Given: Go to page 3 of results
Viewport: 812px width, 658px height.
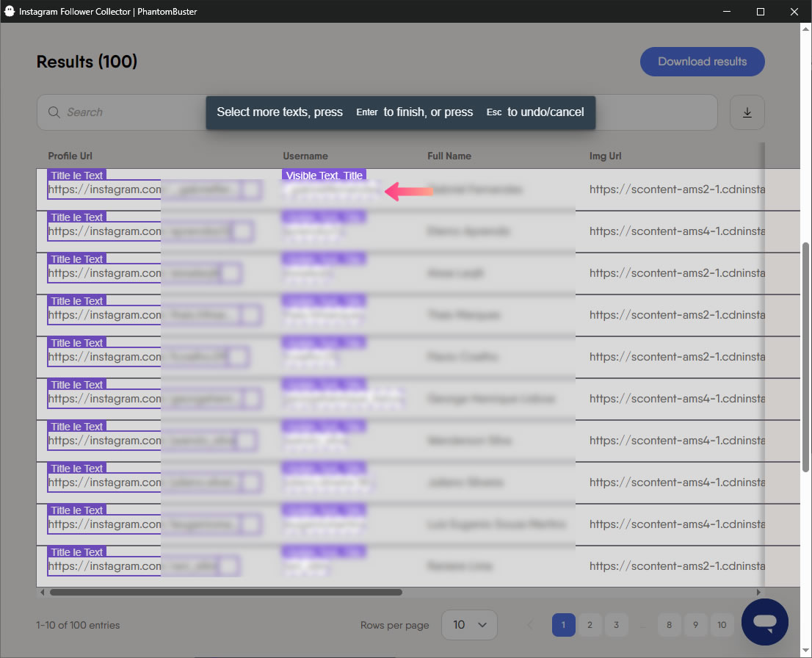Looking at the screenshot, I should click(616, 625).
